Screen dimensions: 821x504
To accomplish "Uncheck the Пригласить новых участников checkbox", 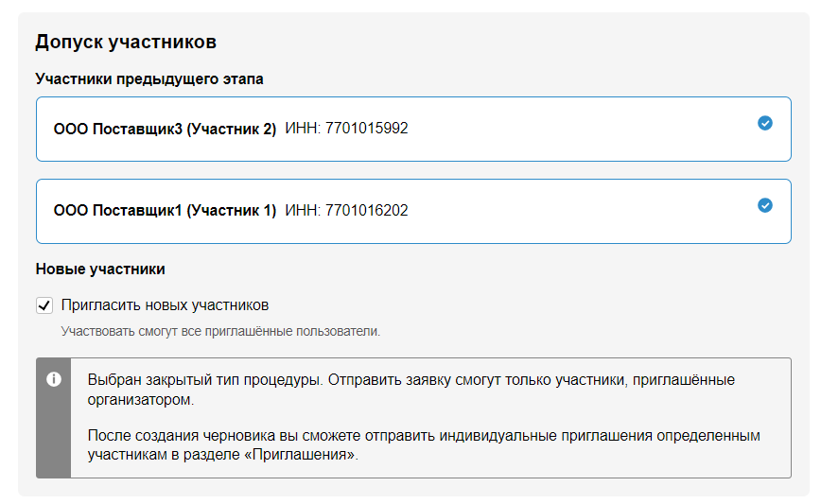I will coord(44,305).
